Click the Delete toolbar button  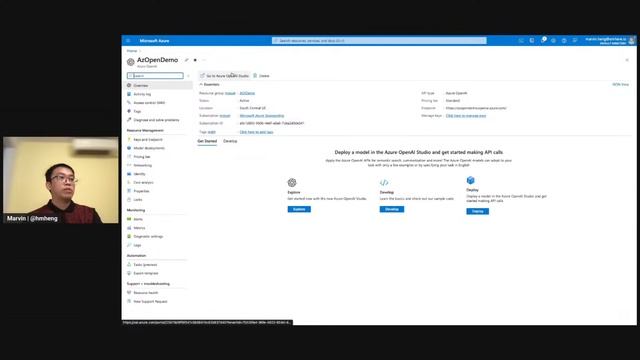(261, 76)
